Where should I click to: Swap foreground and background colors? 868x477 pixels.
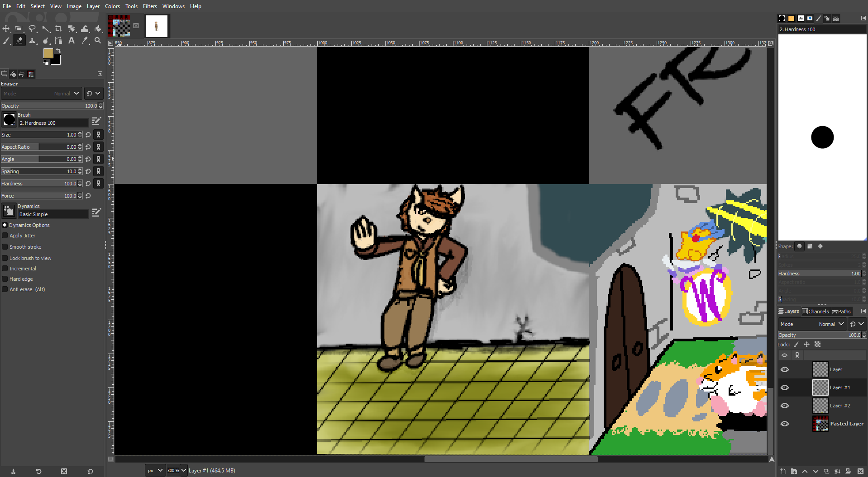(58, 51)
